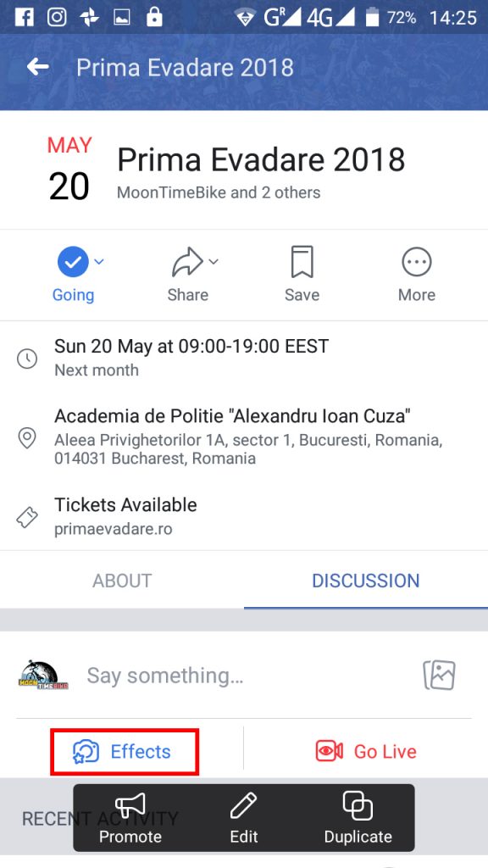
Task: Open the photo gallery icon beside Say something
Action: [439, 676]
